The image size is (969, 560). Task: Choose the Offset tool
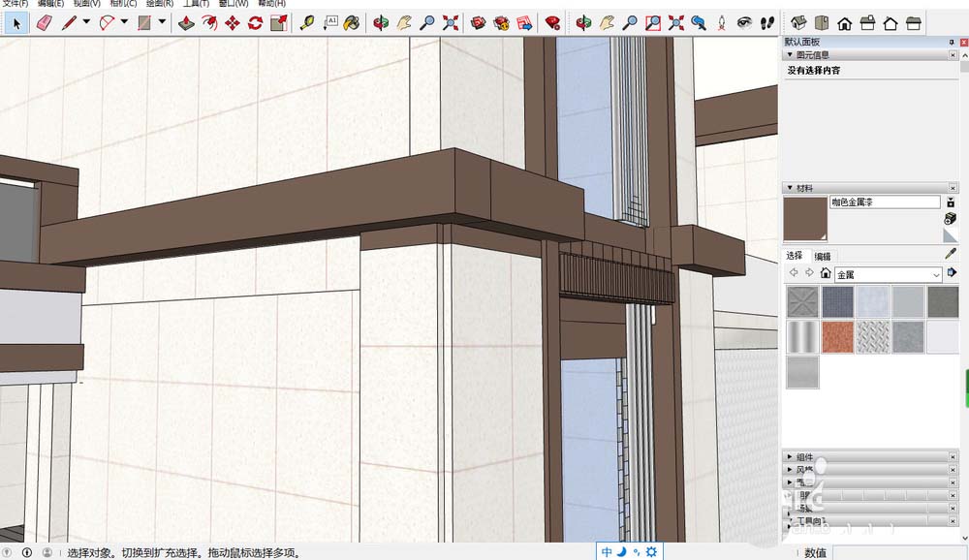pos(209,23)
